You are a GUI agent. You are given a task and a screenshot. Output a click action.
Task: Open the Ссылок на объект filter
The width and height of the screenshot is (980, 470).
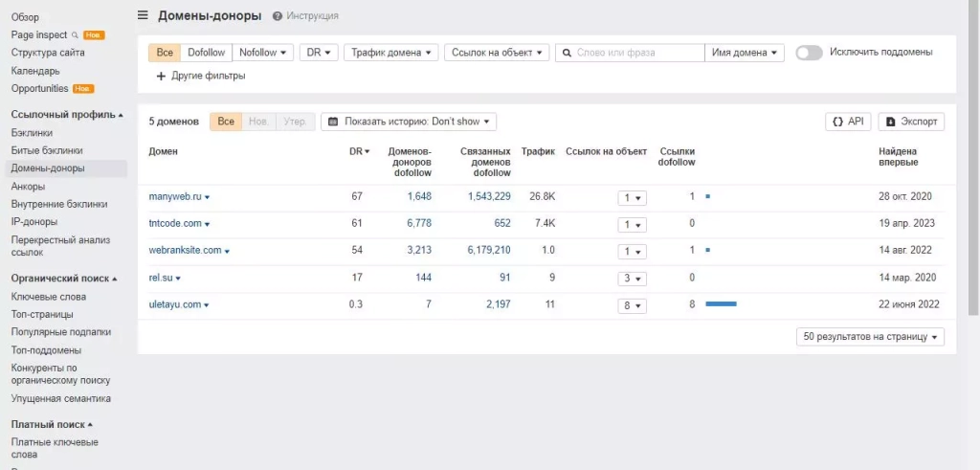497,53
